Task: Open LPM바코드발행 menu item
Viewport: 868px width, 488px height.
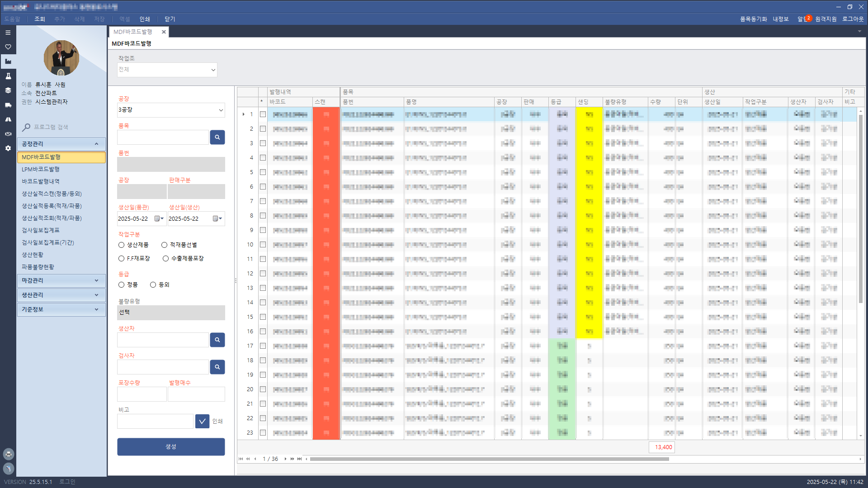Action: click(41, 169)
